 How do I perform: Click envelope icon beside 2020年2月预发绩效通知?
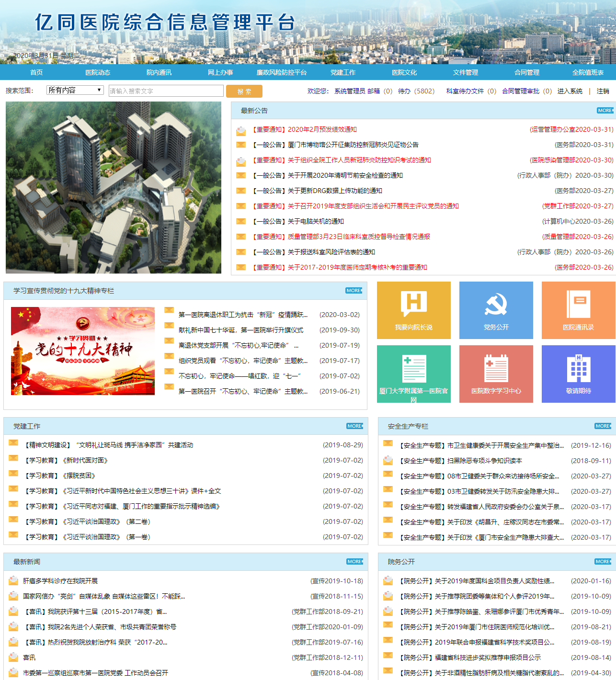[241, 130]
